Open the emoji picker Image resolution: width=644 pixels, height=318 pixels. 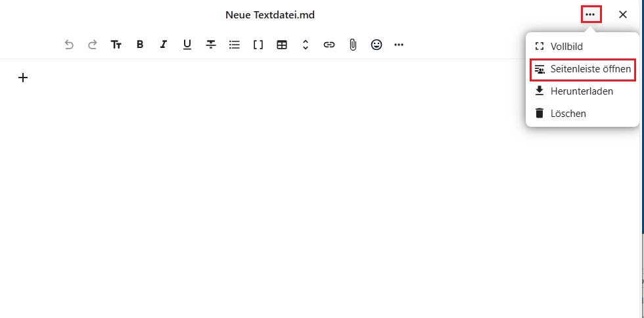377,45
